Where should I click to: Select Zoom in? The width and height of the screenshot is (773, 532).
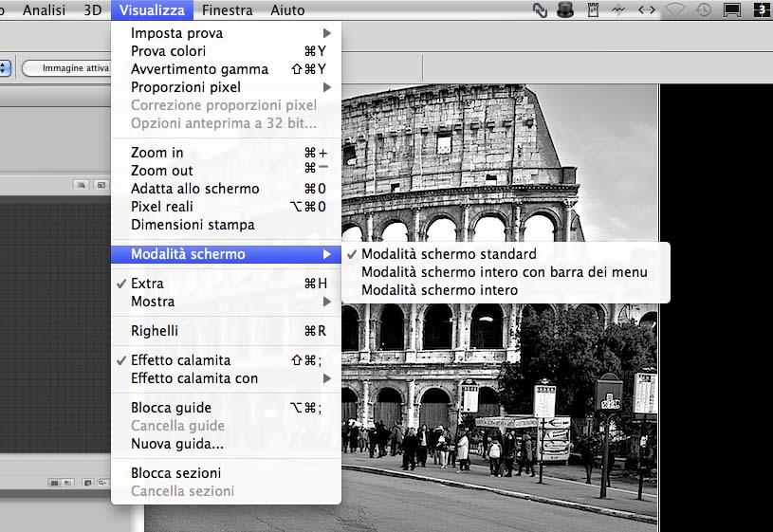[x=227, y=153]
